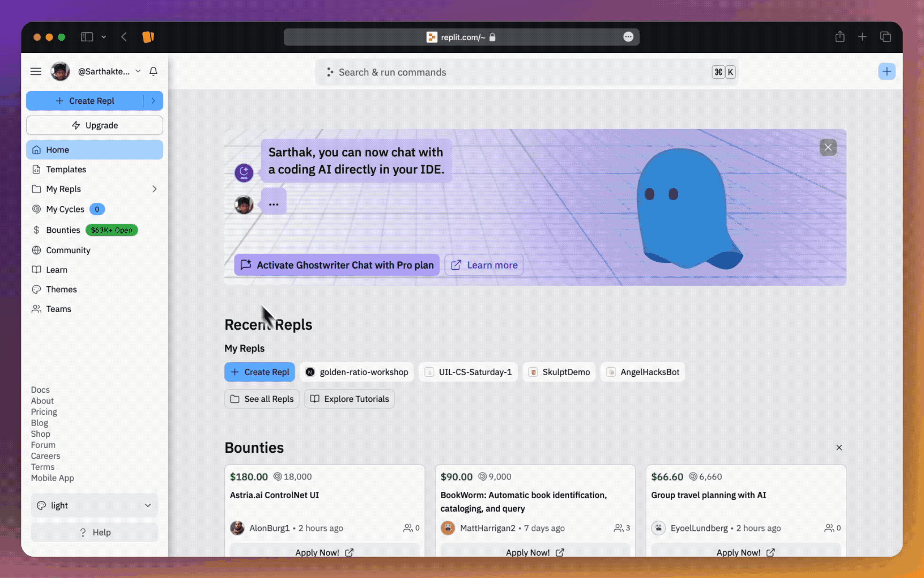924x578 pixels.
Task: Click the $63K+ Open badge
Action: coord(111,230)
